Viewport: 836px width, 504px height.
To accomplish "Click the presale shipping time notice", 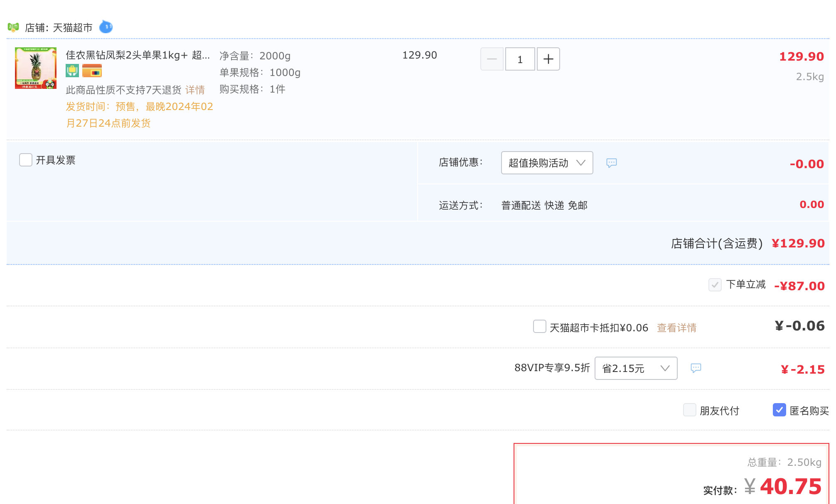I will tap(140, 115).
